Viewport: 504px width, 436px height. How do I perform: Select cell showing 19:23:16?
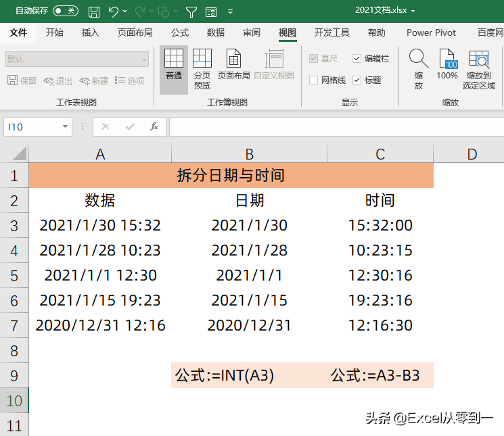click(x=380, y=301)
